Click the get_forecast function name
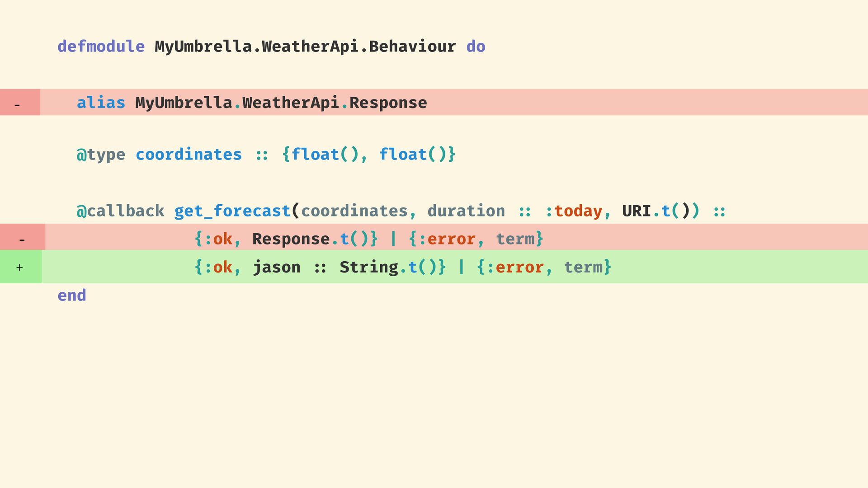868x488 pixels. click(x=232, y=211)
